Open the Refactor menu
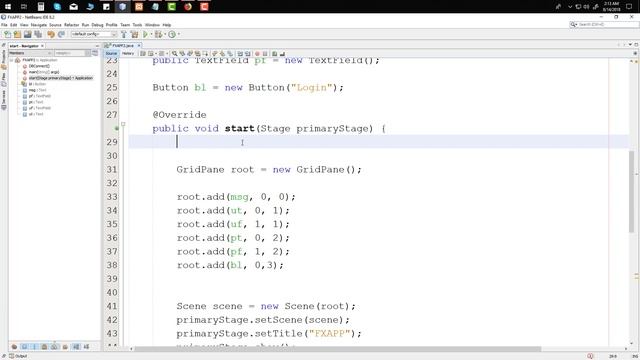The image size is (640, 360). (71, 25)
